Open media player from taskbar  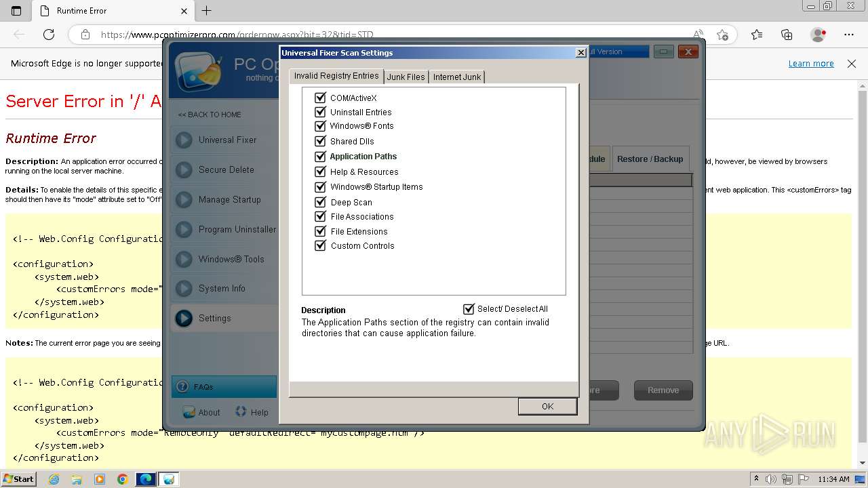point(100,479)
